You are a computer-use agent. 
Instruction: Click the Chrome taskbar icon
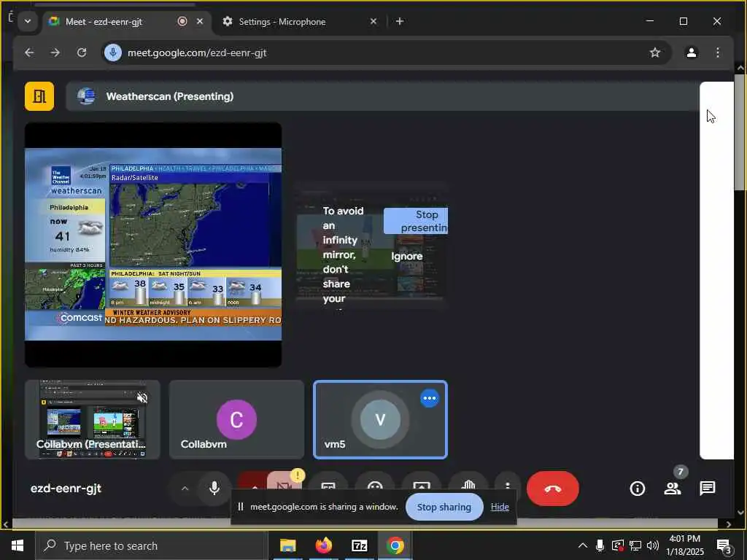pos(395,545)
